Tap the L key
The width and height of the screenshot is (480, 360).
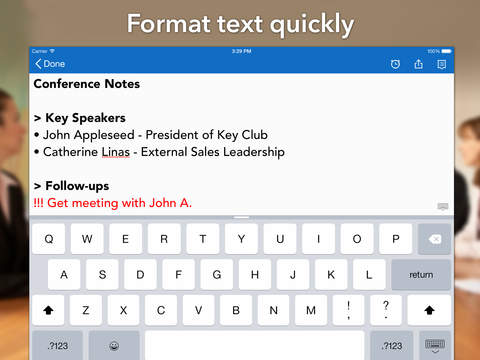point(369,275)
